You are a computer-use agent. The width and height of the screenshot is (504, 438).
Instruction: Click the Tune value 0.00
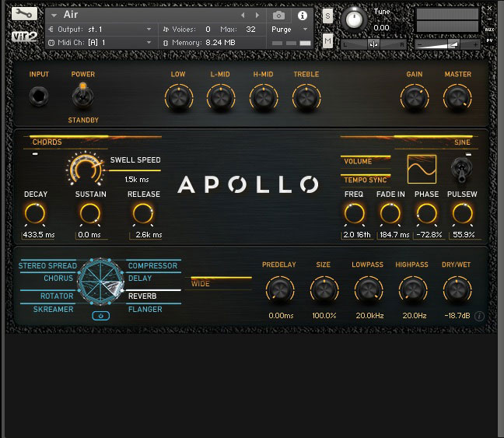coord(382,28)
